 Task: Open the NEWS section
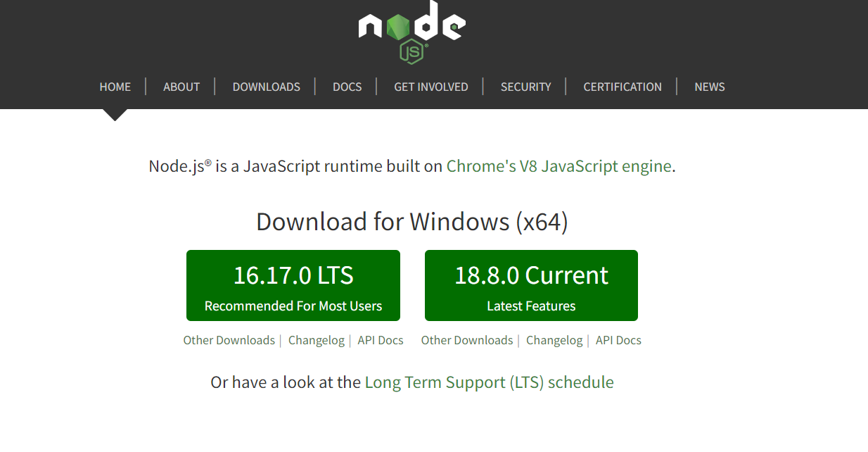click(709, 87)
